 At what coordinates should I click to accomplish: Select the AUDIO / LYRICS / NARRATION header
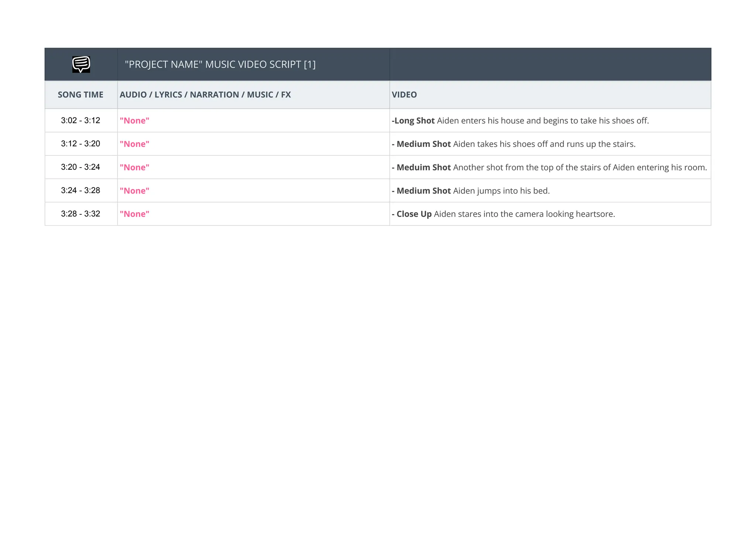click(x=205, y=95)
